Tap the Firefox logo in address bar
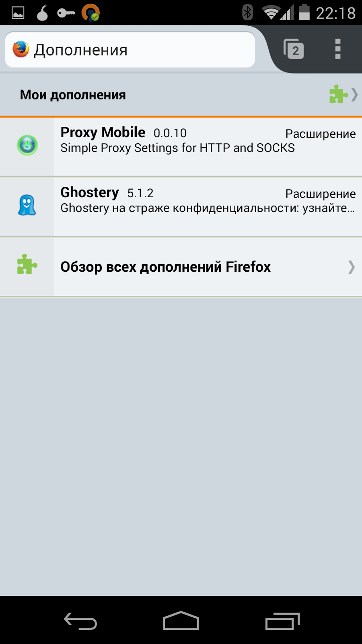Image resolution: width=362 pixels, height=644 pixels. 21,49
